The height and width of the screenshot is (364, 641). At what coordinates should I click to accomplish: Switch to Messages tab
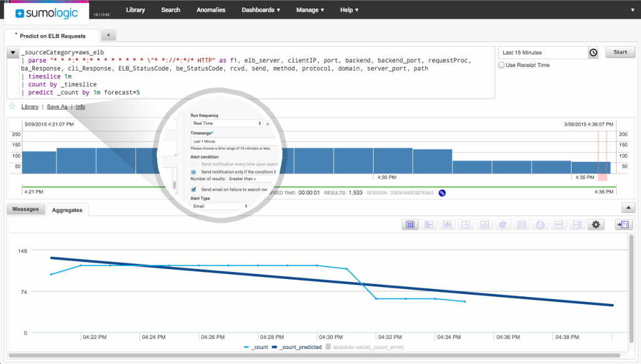(26, 209)
